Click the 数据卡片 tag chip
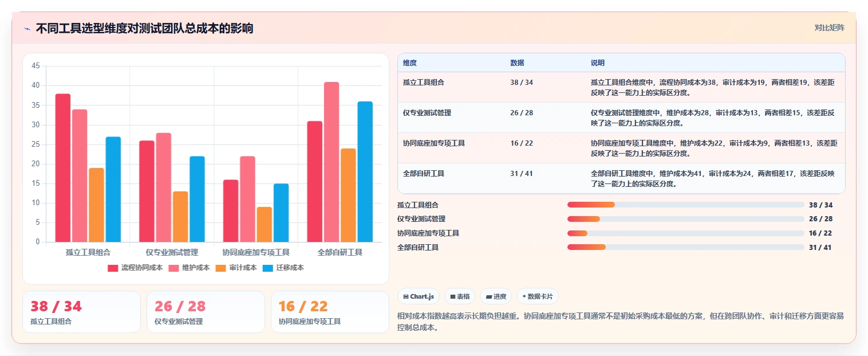Viewport: 868px width, 356px height. [x=537, y=296]
